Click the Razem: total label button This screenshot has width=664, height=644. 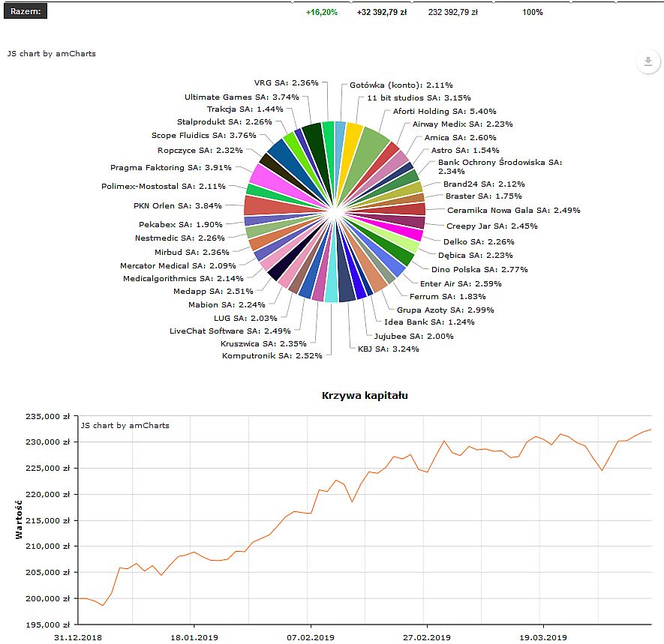[26, 11]
